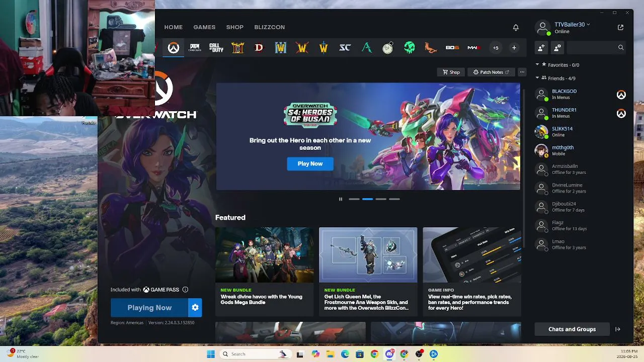Select the Call of Duty icon
The height and width of the screenshot is (362, 644).
pyautogui.click(x=216, y=48)
